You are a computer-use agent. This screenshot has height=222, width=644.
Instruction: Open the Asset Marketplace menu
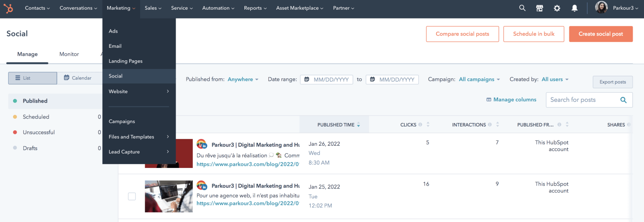point(300,8)
